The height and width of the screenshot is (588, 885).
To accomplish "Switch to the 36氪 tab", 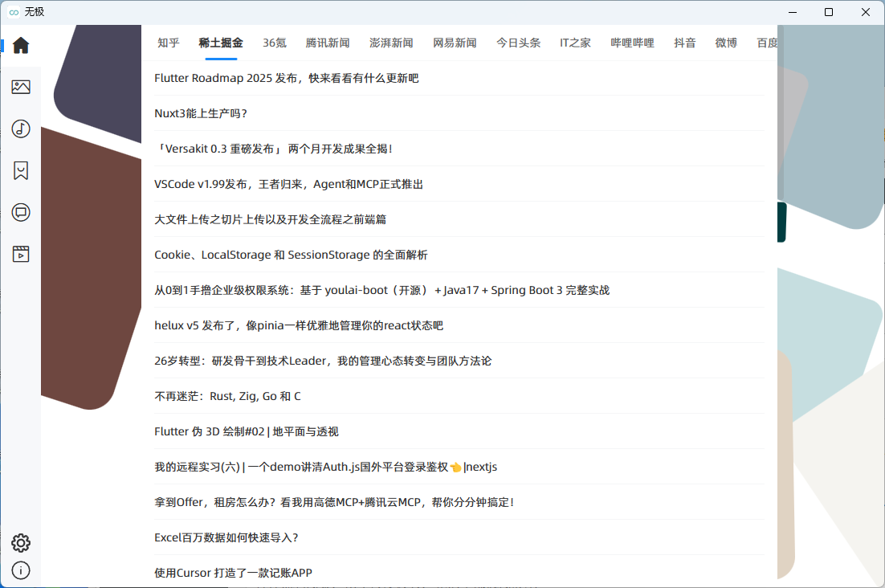I will (275, 43).
